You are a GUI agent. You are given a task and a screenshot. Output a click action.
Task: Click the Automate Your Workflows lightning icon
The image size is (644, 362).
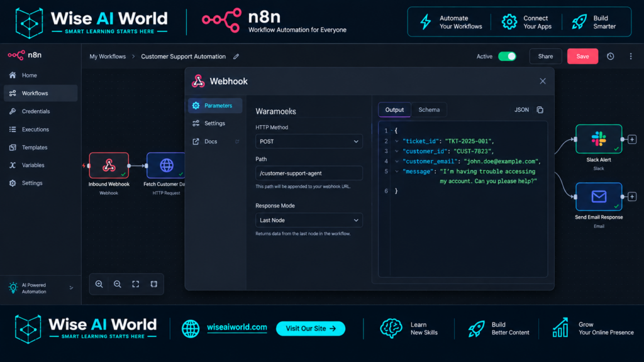(426, 22)
